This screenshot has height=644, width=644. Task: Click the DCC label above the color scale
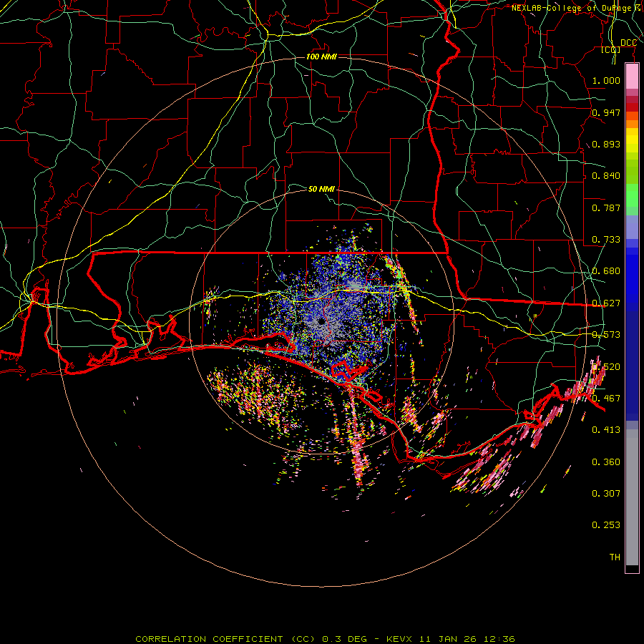[628, 43]
